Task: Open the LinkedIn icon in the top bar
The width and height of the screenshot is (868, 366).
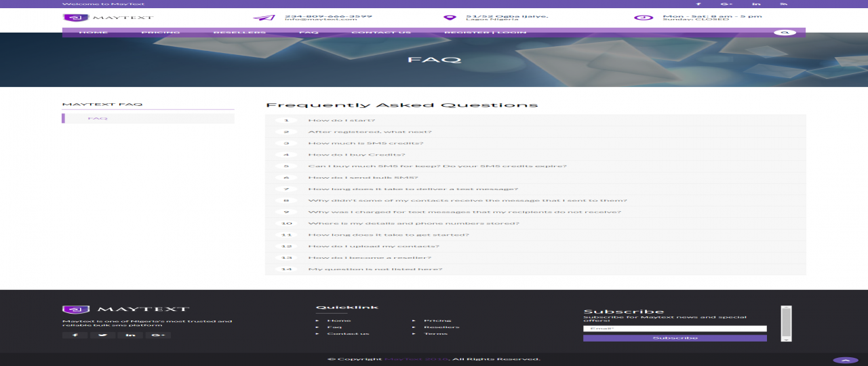Action: point(756,4)
